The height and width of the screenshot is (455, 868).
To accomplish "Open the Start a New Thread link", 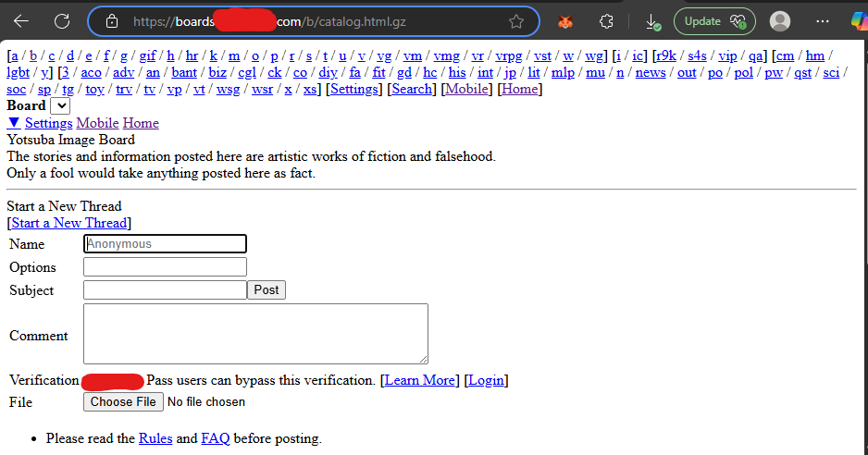I will [68, 223].
